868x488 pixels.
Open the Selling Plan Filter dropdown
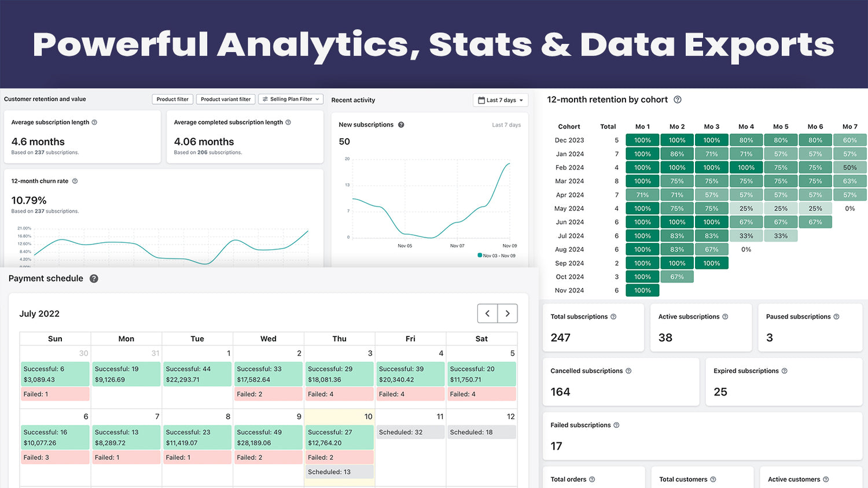pyautogui.click(x=290, y=99)
